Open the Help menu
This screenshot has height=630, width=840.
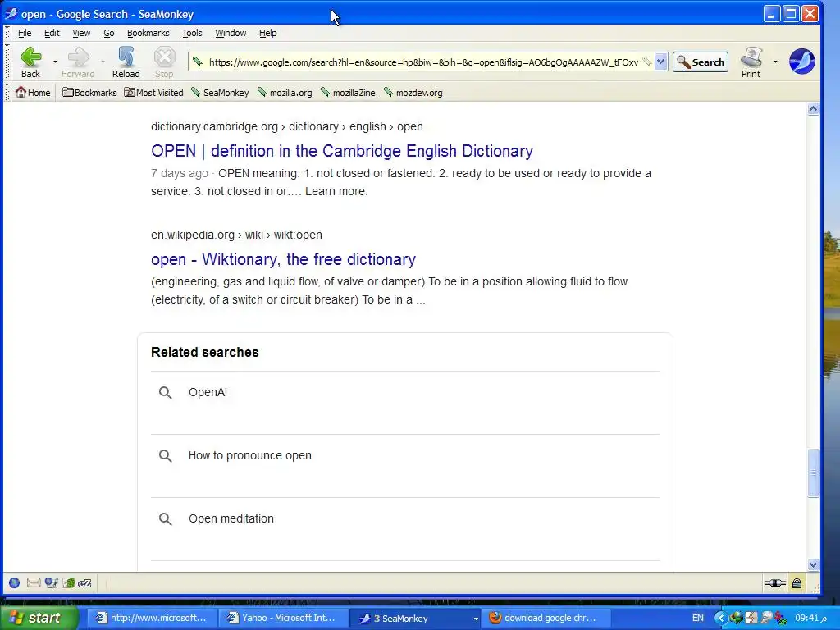click(x=268, y=33)
